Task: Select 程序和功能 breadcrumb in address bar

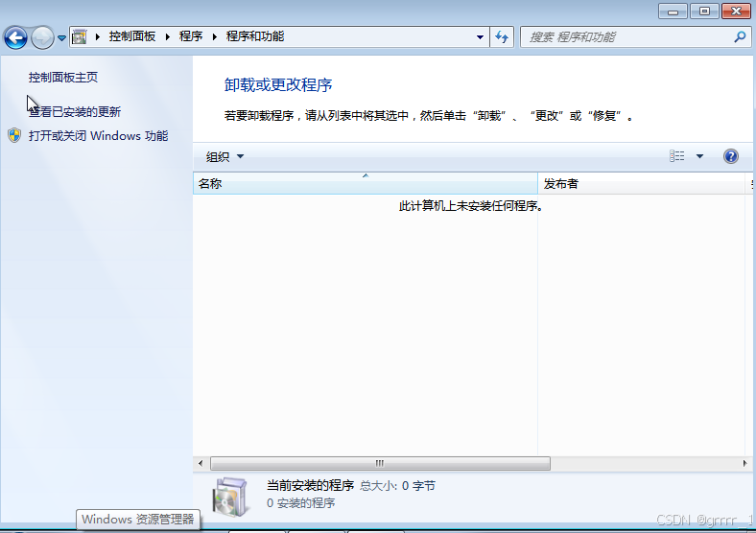Action: pyautogui.click(x=255, y=36)
